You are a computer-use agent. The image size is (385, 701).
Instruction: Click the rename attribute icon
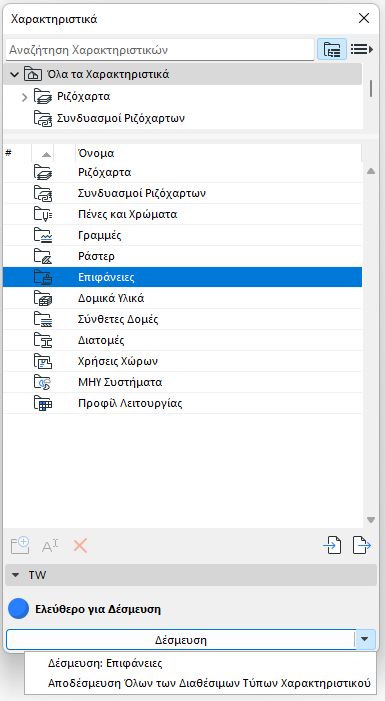click(x=50, y=546)
